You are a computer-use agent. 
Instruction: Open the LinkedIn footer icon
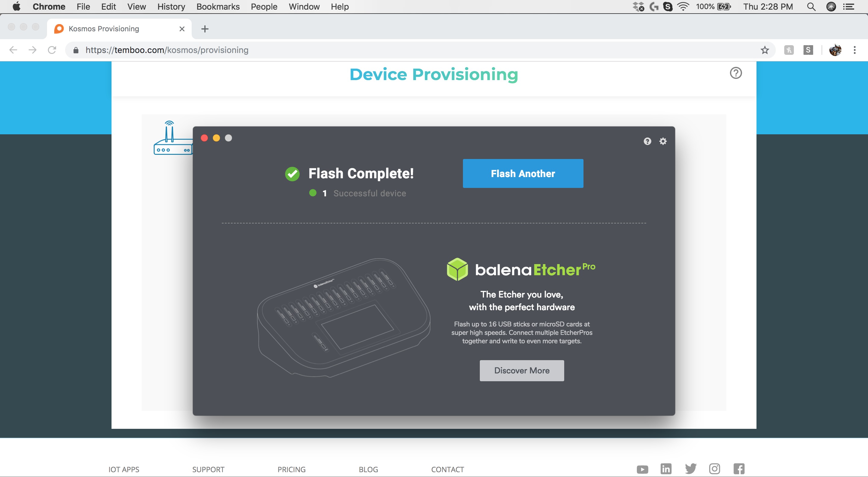[x=666, y=469]
